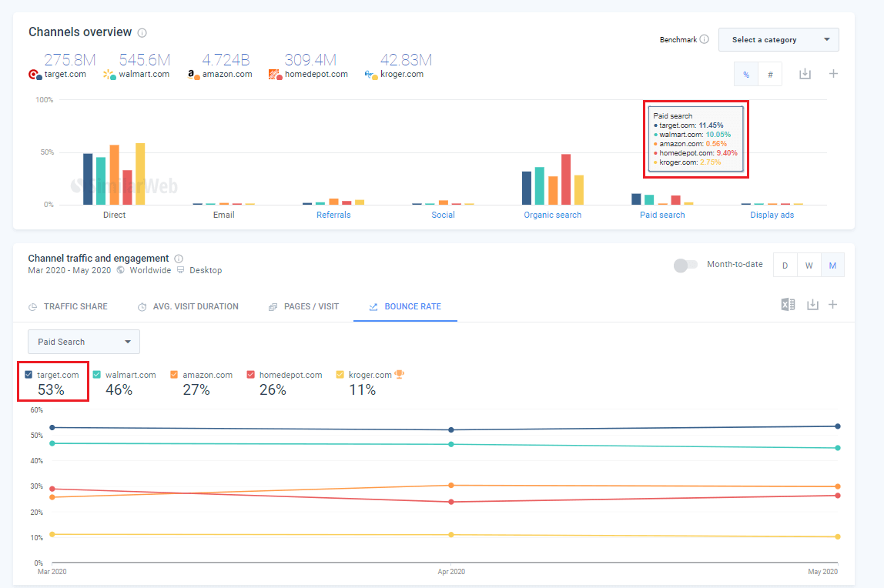Uncheck the walmart.com checkbox
Screen dimensions: 884x588
[x=97, y=375]
